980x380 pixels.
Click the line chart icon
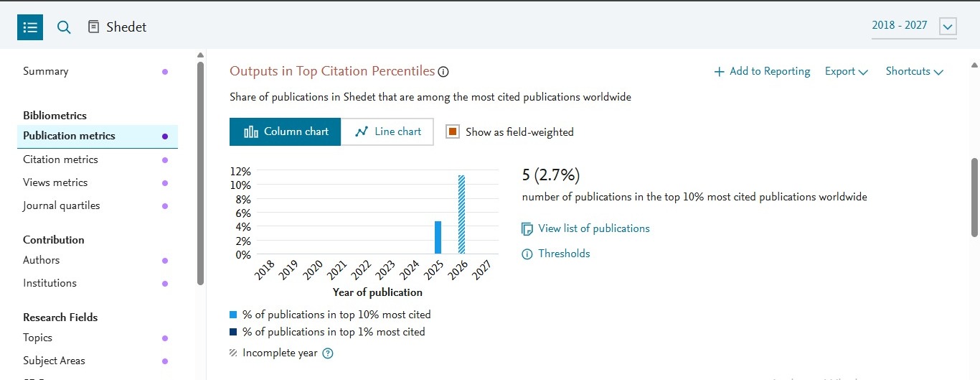point(362,131)
